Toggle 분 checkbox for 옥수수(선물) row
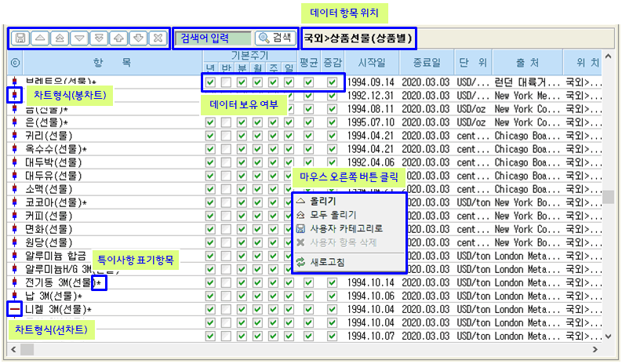Screen dimensions: 622x364 [x=242, y=149]
